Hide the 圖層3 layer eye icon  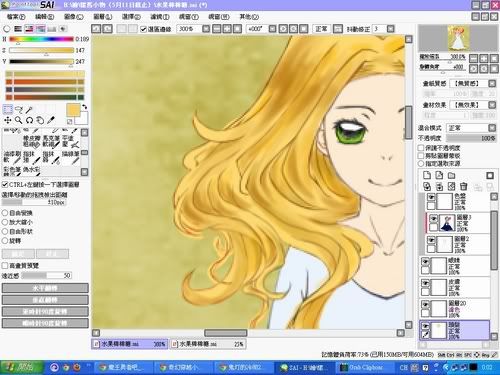433,219
